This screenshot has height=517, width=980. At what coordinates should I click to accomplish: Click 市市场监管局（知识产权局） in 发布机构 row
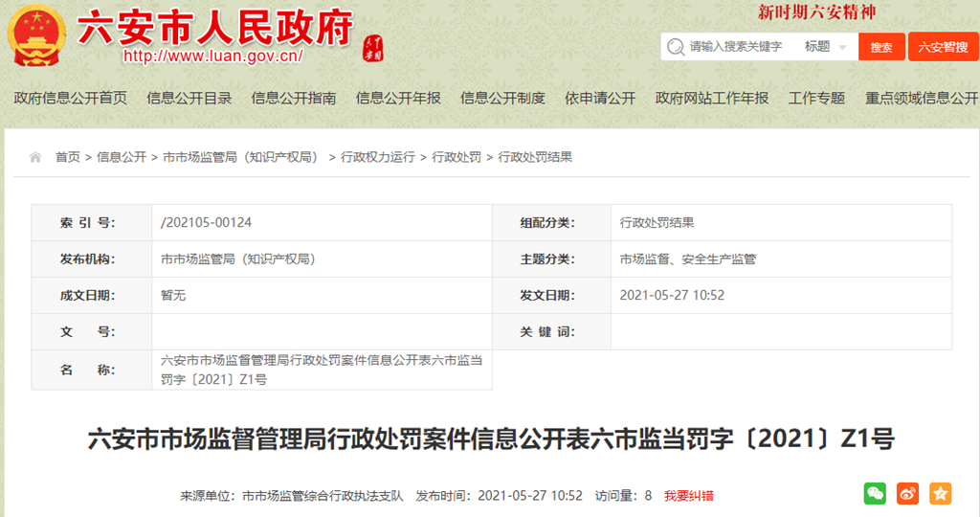coord(240,258)
